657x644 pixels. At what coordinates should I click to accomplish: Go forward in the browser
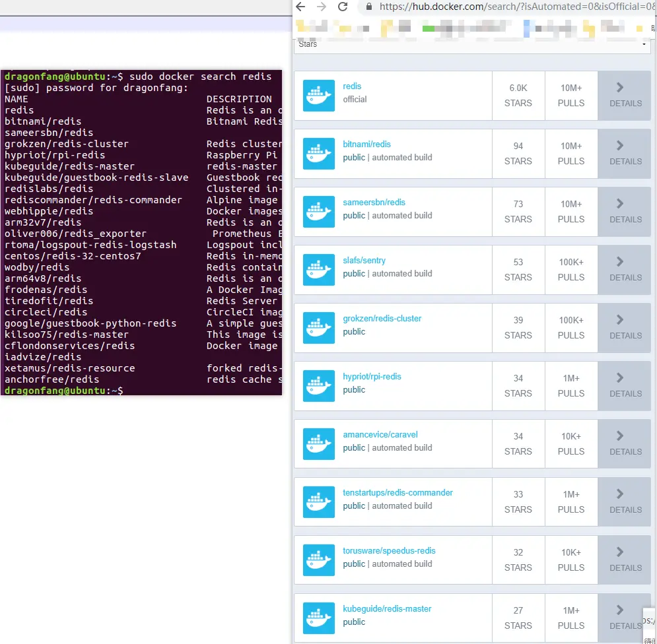click(322, 7)
